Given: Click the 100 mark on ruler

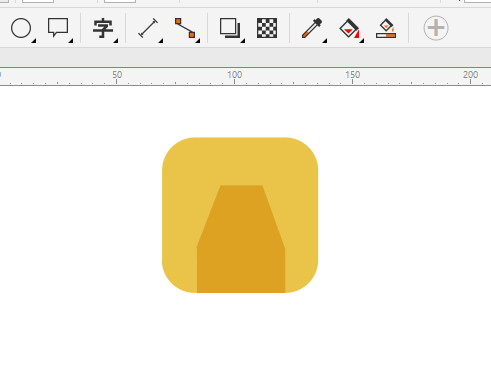Looking at the screenshot, I should (235, 75).
